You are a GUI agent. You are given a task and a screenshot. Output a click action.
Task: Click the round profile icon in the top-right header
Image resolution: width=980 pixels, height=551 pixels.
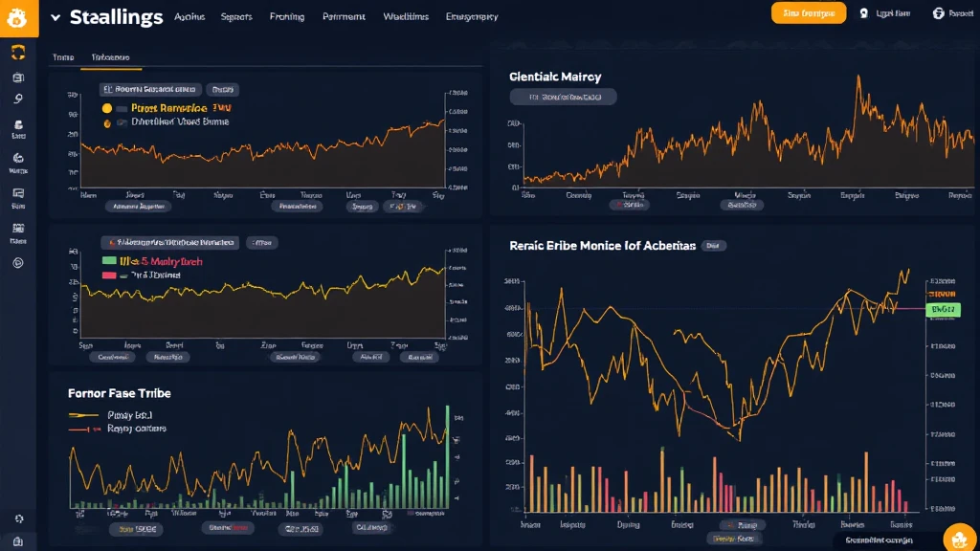(x=939, y=13)
